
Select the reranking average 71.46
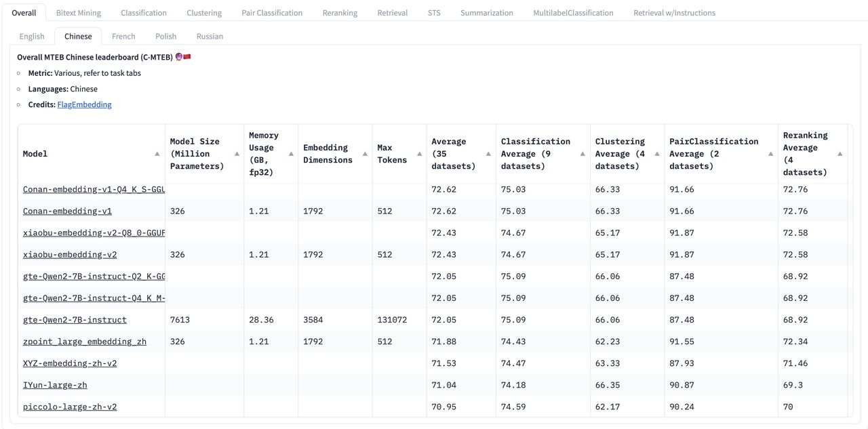[795, 363]
